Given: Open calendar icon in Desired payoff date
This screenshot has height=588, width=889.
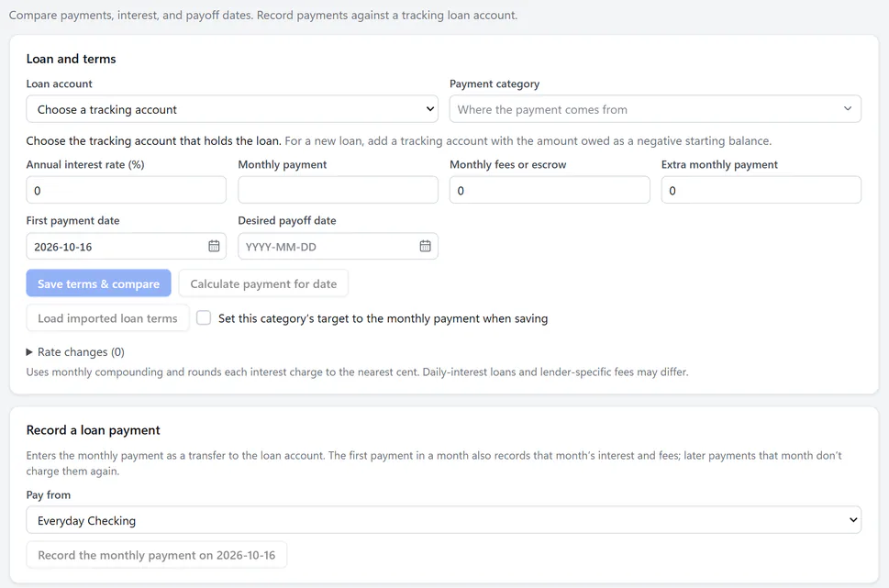Looking at the screenshot, I should pyautogui.click(x=425, y=246).
